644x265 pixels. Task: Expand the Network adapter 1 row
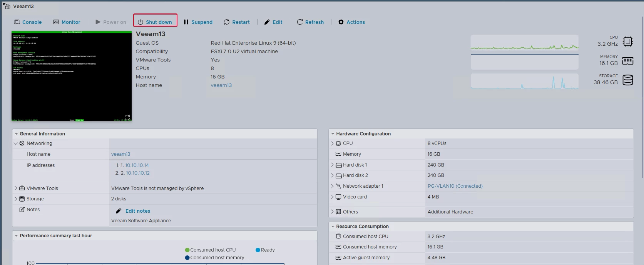(x=332, y=186)
